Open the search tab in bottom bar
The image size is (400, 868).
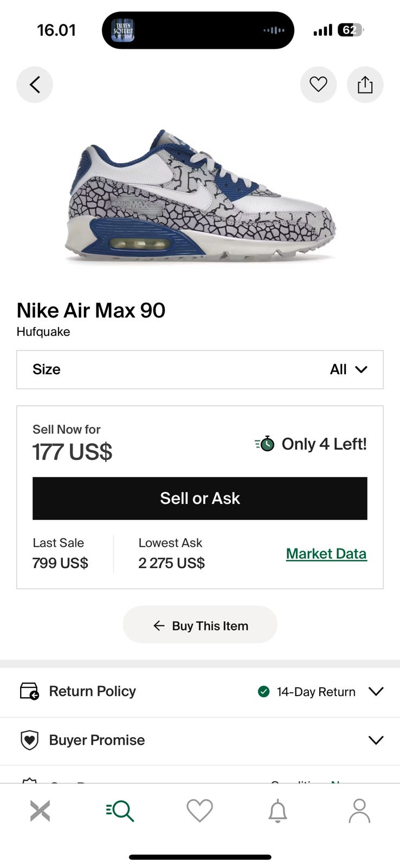click(x=120, y=811)
